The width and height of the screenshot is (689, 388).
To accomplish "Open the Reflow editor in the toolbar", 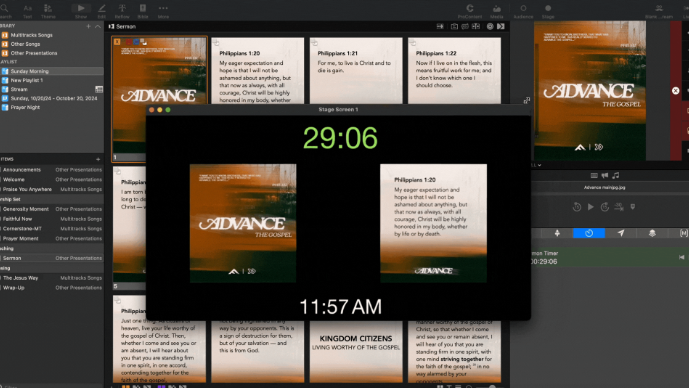I will 122,11.
